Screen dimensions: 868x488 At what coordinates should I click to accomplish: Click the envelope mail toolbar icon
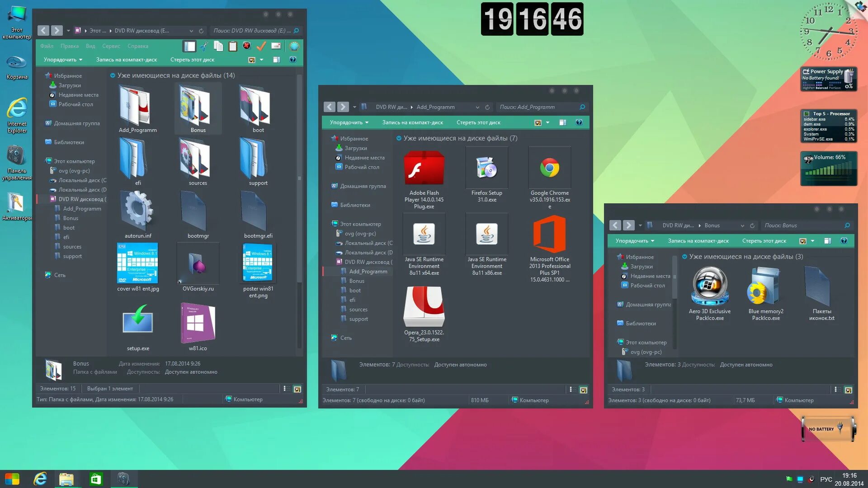[276, 46]
